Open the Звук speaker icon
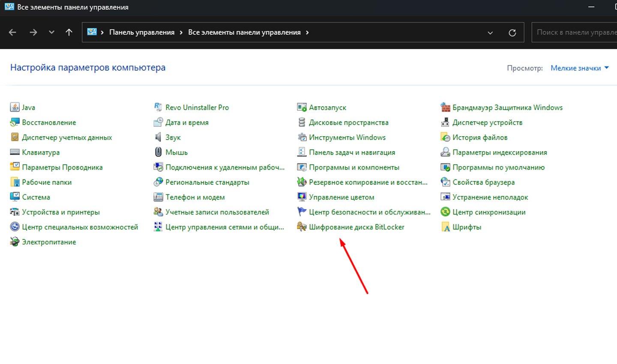 (x=158, y=137)
